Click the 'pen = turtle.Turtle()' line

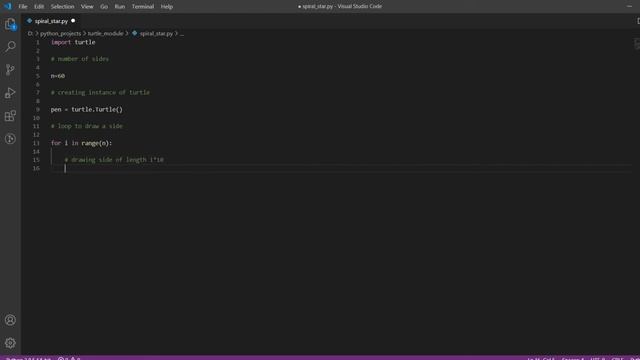click(x=87, y=109)
